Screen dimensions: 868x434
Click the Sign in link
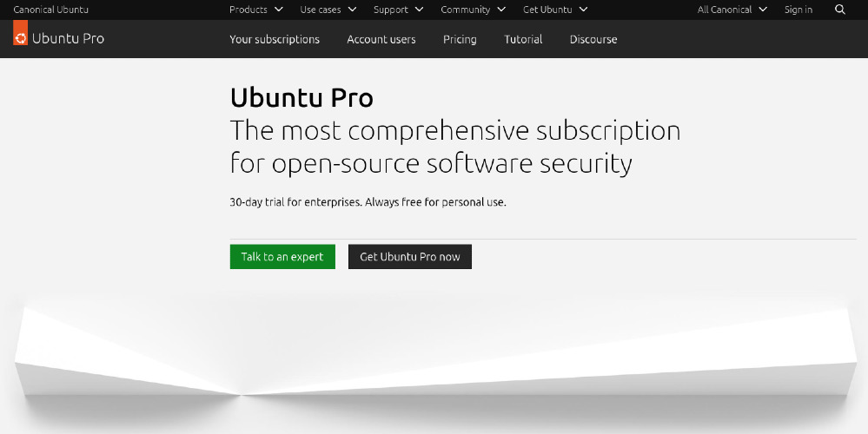coord(798,10)
